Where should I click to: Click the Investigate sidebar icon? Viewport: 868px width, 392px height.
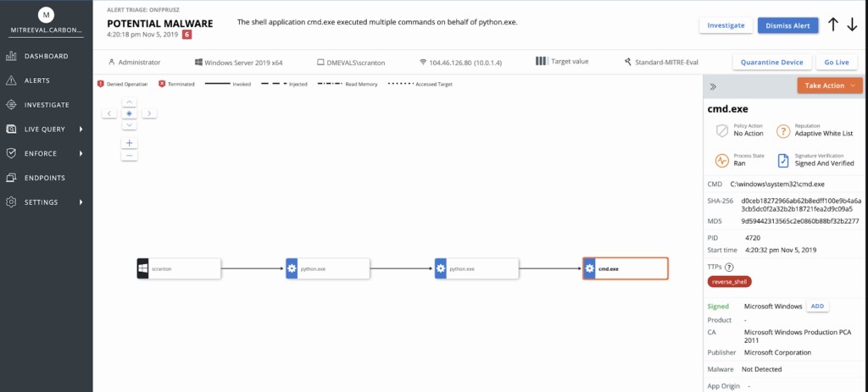click(x=11, y=105)
